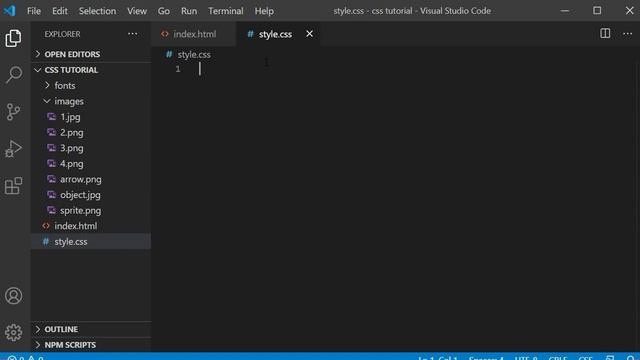Image resolution: width=640 pixels, height=360 pixels.
Task: Open the Help menu
Action: 264,11
